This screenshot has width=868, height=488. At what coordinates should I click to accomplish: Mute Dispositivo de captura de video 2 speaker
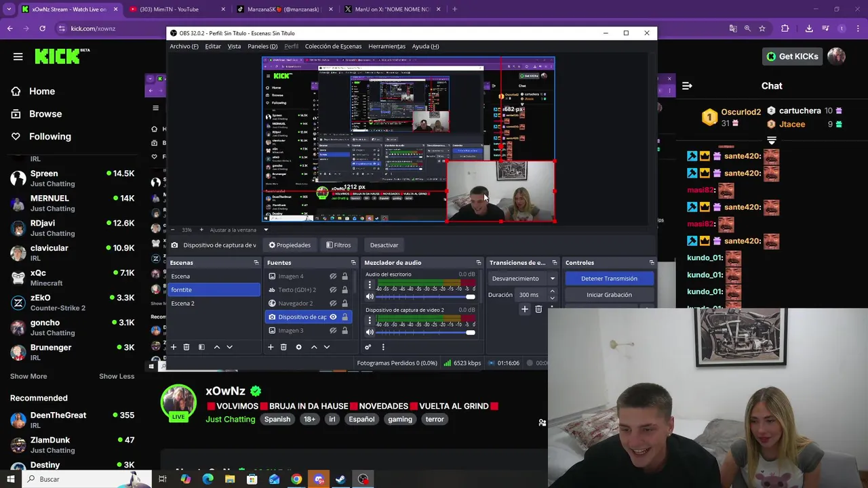pos(370,332)
